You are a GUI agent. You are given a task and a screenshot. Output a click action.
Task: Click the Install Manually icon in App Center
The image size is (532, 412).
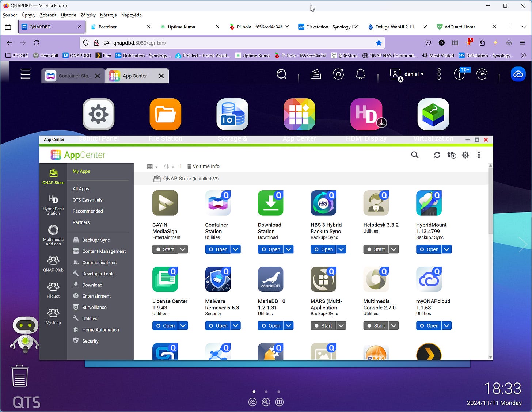point(452,155)
